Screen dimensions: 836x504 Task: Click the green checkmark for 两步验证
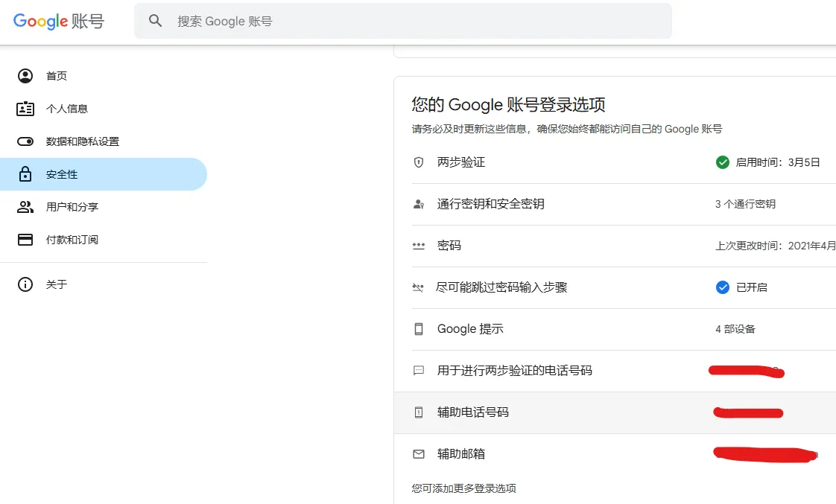pos(722,162)
